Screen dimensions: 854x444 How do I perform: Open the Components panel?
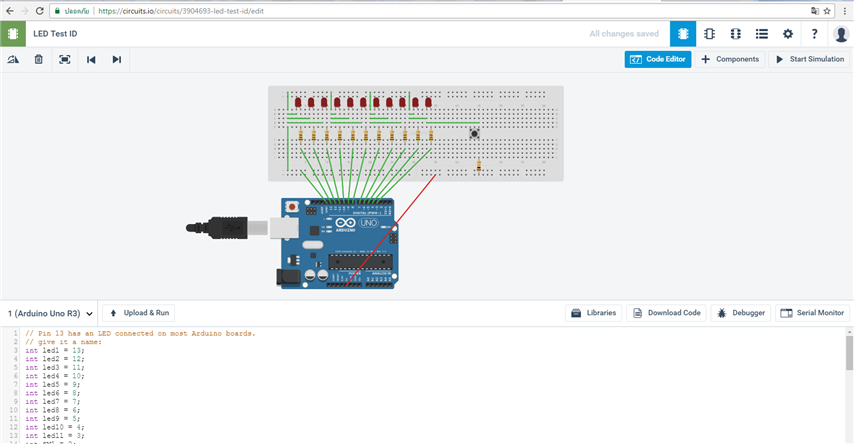pos(730,60)
